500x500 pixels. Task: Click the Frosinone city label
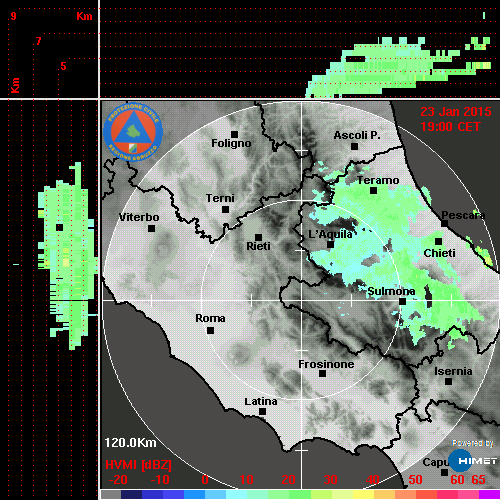pos(326,364)
